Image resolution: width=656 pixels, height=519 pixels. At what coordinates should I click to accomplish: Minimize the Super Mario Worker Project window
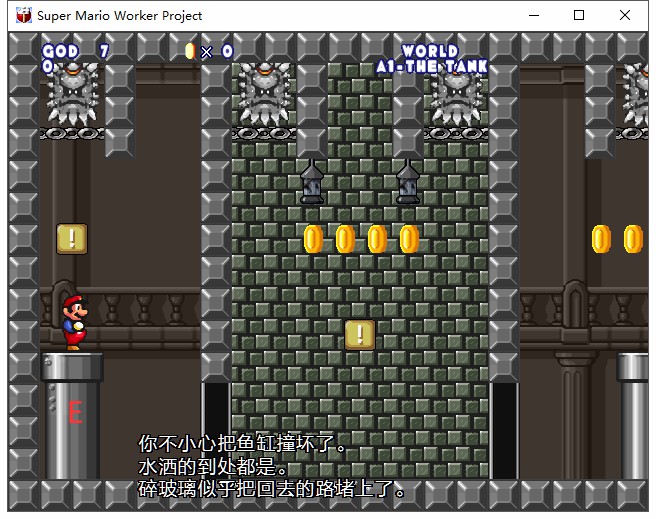(534, 15)
